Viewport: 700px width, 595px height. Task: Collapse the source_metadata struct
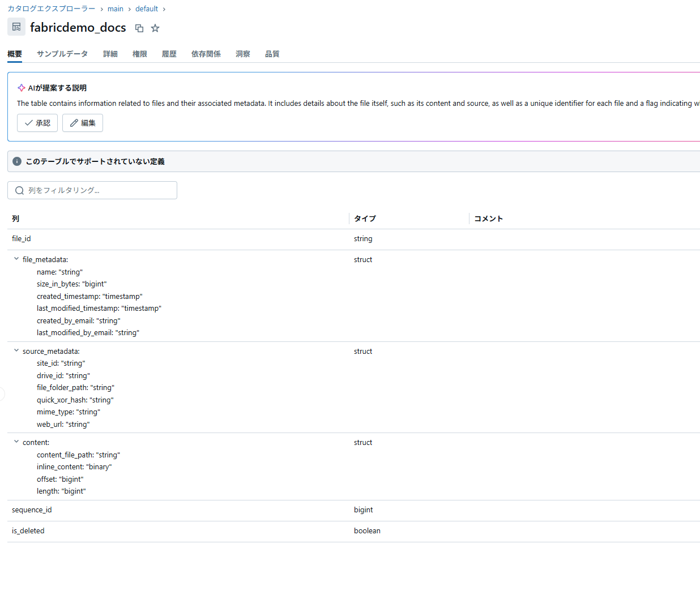coord(16,350)
